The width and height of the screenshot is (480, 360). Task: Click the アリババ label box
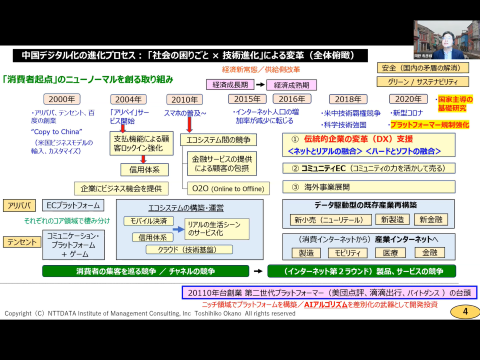19,206
